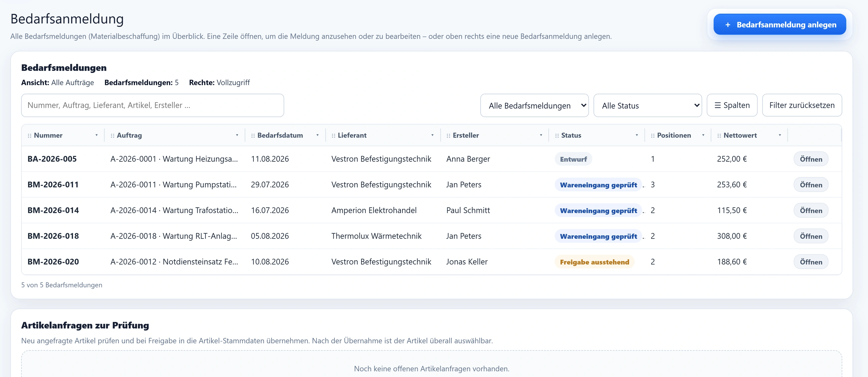The width and height of the screenshot is (868, 377).
Task: Click the Thermolux Wärmetechnik supplier cell
Action: click(376, 236)
